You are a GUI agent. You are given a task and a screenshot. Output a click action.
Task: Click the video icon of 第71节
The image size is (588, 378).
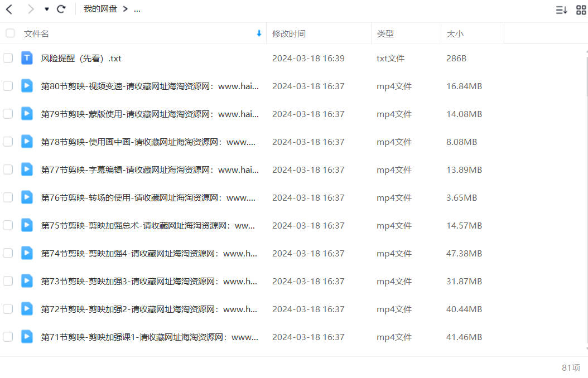click(x=27, y=337)
